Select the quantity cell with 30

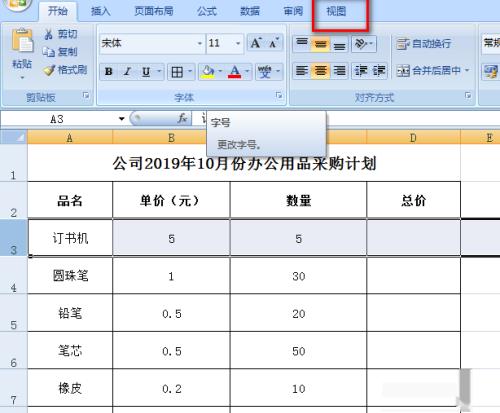(298, 276)
